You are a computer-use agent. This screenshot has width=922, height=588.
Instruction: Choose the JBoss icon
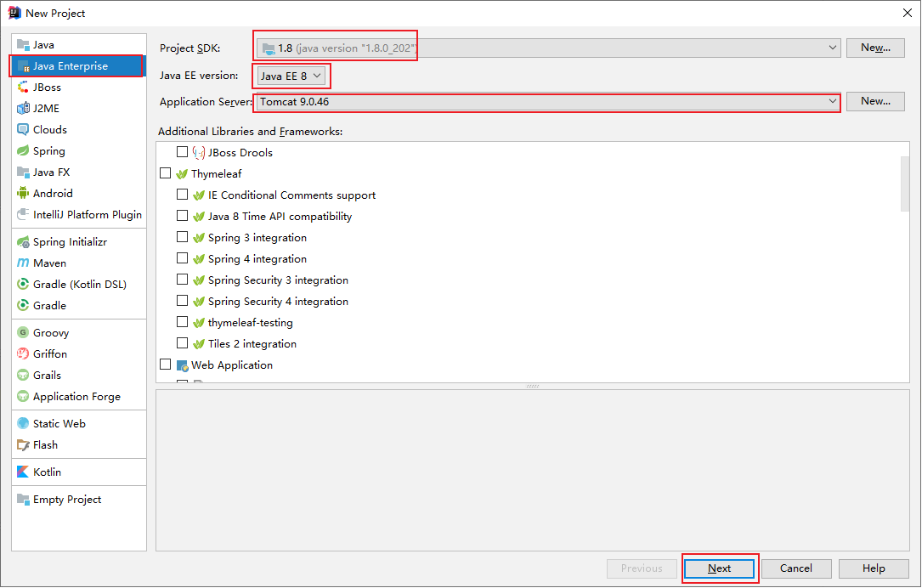(23, 87)
